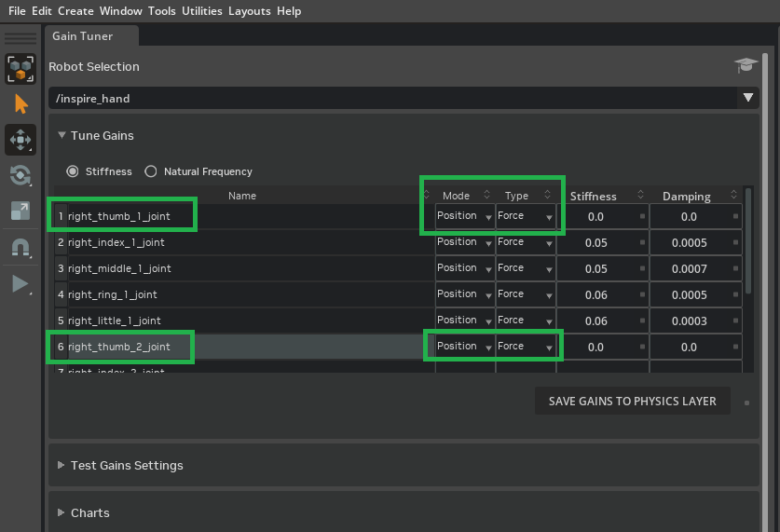Open Mode dropdown for right_thumb_1_joint
This screenshot has height=532, width=780.
[x=465, y=216]
